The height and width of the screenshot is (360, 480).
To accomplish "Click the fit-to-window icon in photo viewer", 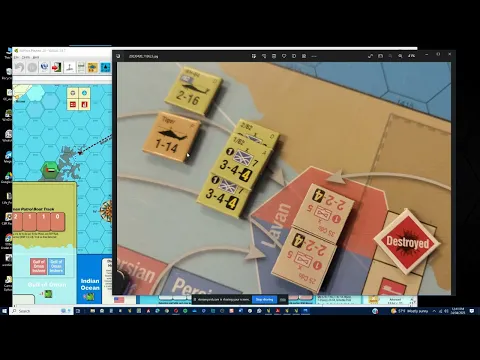I will click(380, 56).
